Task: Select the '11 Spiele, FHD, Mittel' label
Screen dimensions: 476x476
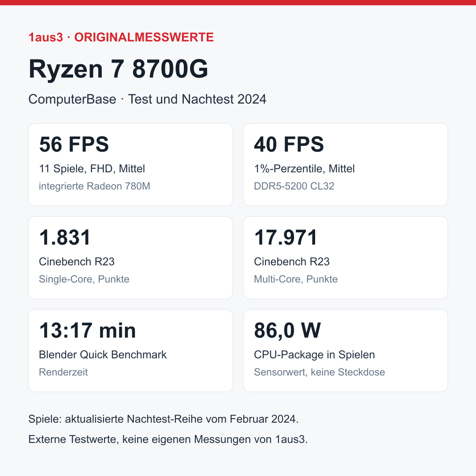Action: (92, 168)
